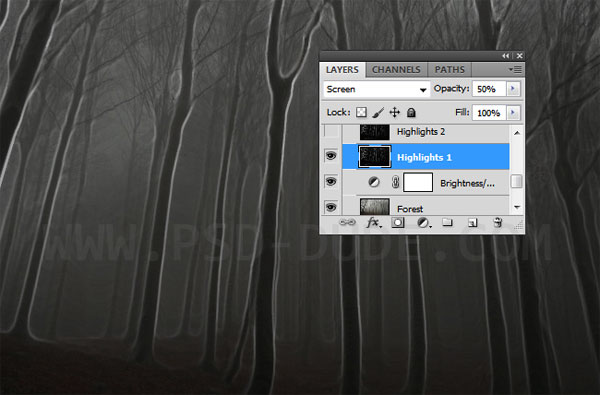Click the Brightness/Contrast adjustment icon

tap(373, 182)
